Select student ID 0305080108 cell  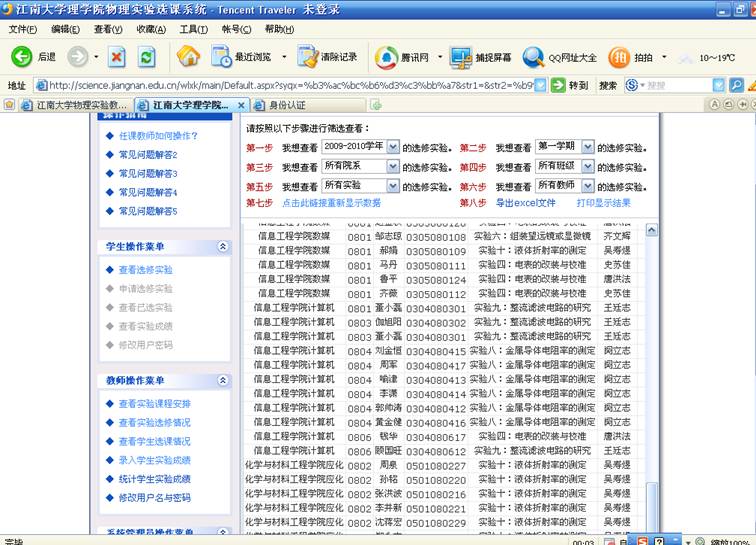point(436,237)
